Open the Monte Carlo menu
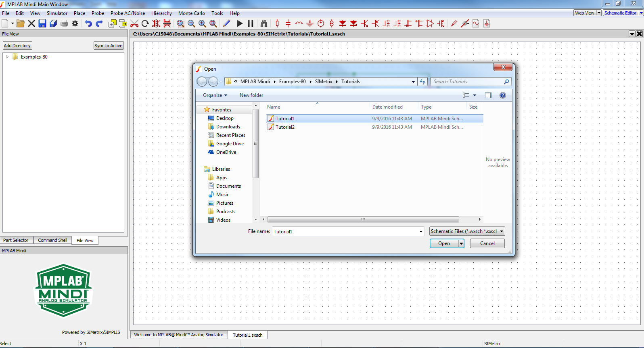Screen dimensions: 644x348 pos(191,13)
